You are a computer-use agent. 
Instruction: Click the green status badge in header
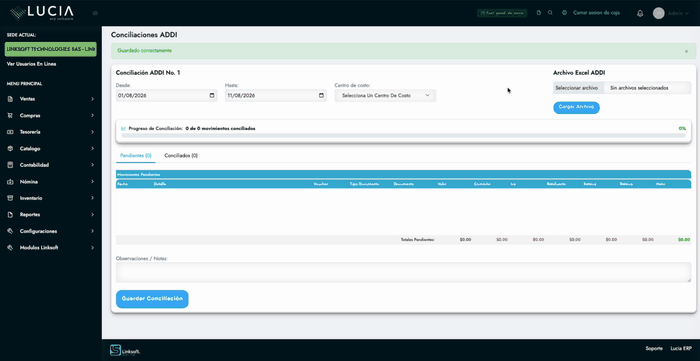click(x=502, y=13)
